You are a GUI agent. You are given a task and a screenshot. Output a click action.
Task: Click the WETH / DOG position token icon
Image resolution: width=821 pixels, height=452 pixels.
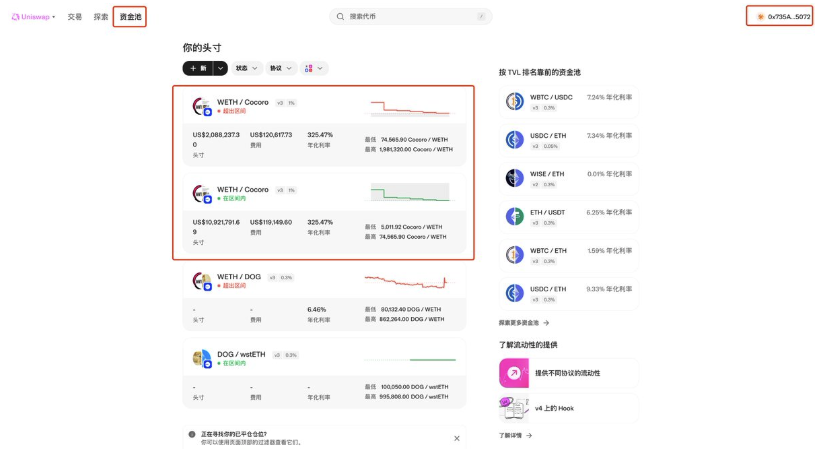click(201, 281)
